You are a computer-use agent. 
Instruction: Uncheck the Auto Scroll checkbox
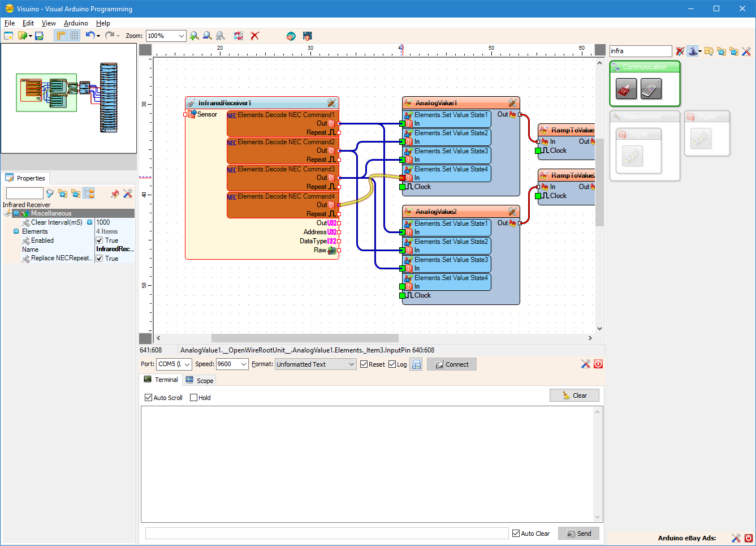149,398
